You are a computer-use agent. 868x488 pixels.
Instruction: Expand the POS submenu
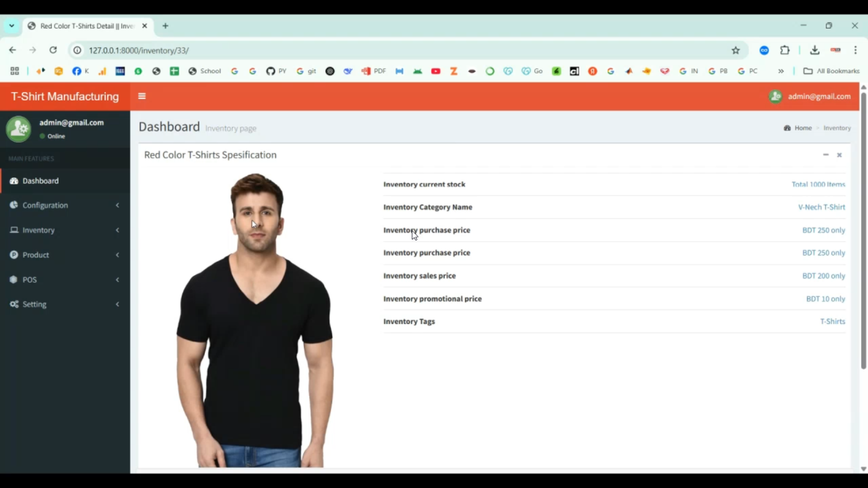pyautogui.click(x=117, y=280)
